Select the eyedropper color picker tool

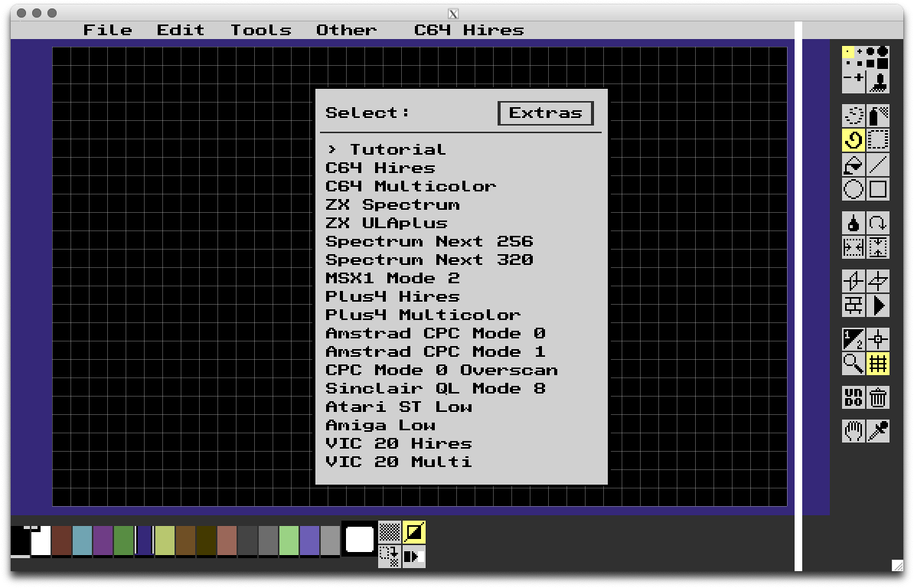pos(878,431)
